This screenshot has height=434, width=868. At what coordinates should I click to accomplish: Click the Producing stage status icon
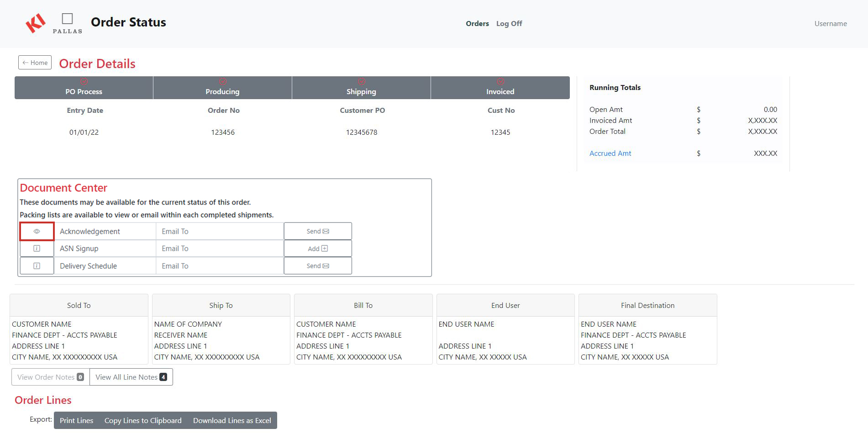223,81
